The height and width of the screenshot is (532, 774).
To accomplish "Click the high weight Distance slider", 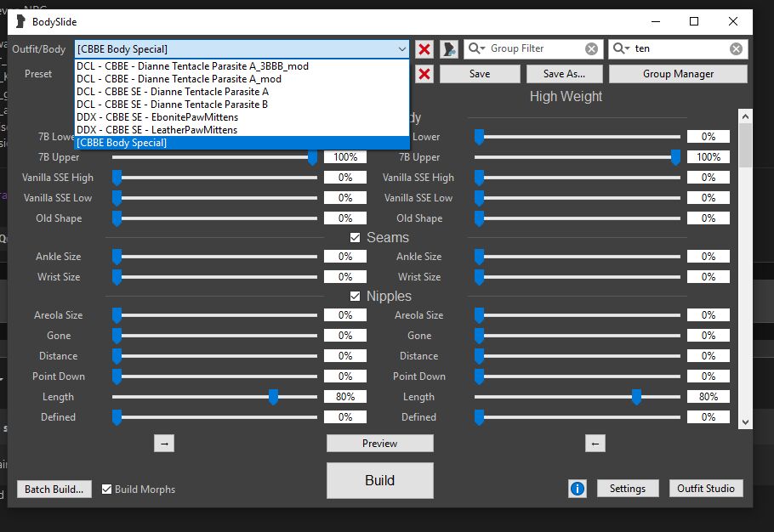I will click(578, 356).
